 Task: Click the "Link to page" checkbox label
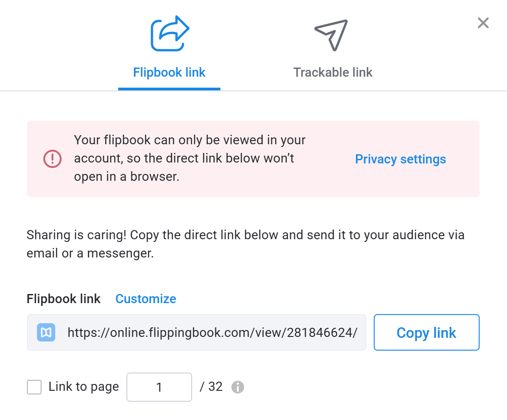click(84, 387)
